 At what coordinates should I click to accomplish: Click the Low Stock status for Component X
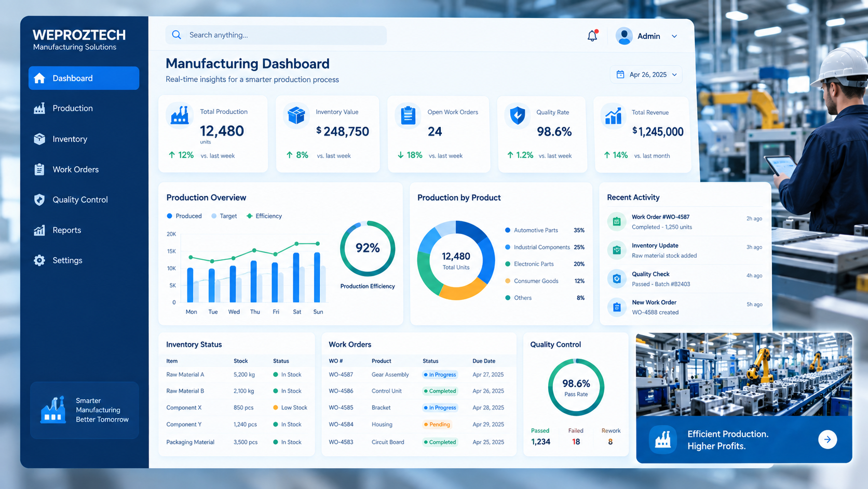tap(290, 408)
